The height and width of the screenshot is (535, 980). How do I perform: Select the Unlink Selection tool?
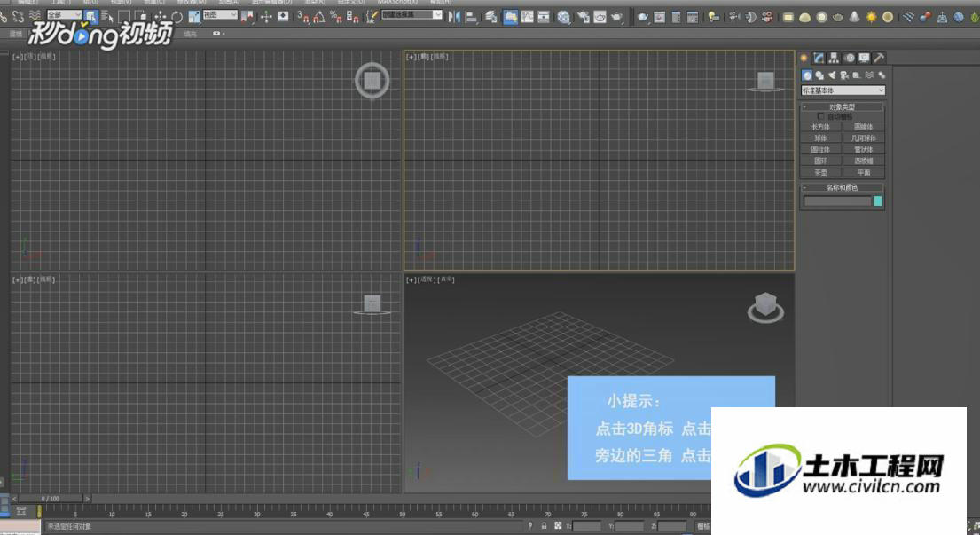coord(18,17)
